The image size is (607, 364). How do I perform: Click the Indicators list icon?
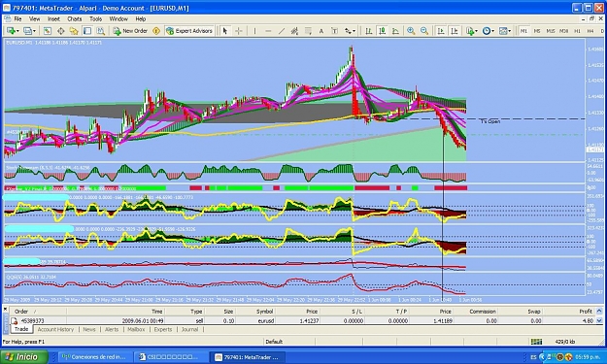point(470,31)
